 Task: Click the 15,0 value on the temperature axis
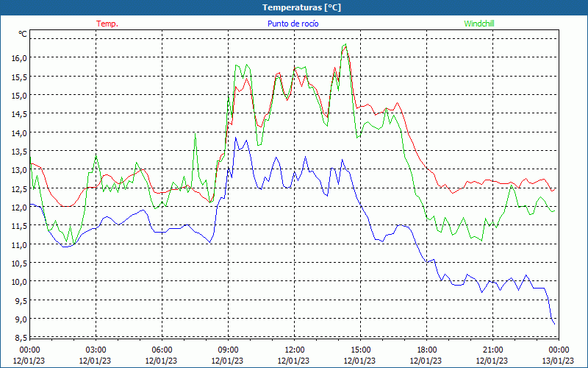click(x=21, y=96)
